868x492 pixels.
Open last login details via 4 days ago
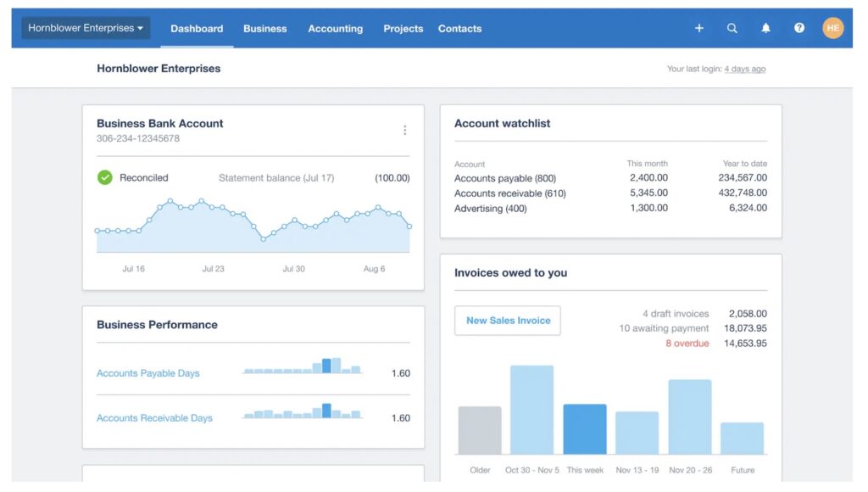[743, 69]
